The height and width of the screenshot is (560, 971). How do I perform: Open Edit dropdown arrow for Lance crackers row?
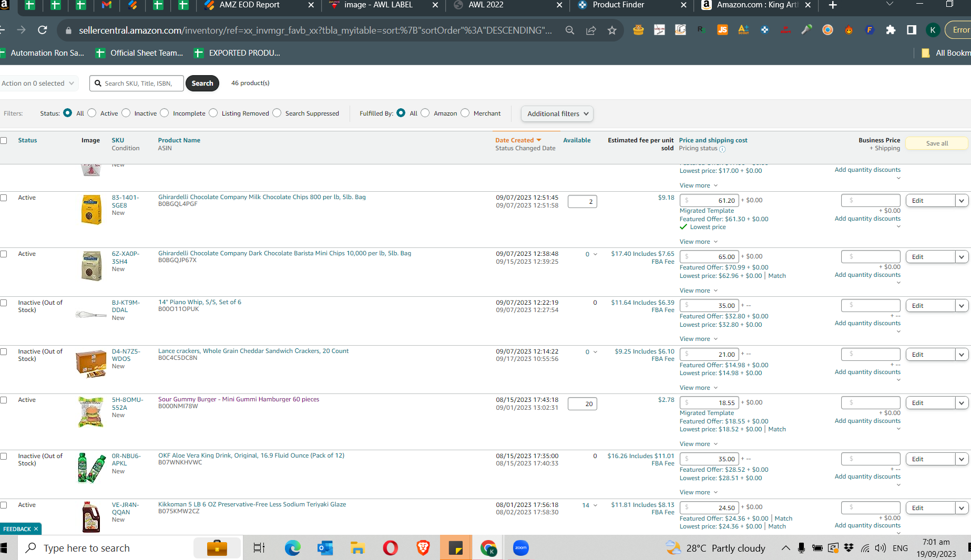coord(962,355)
